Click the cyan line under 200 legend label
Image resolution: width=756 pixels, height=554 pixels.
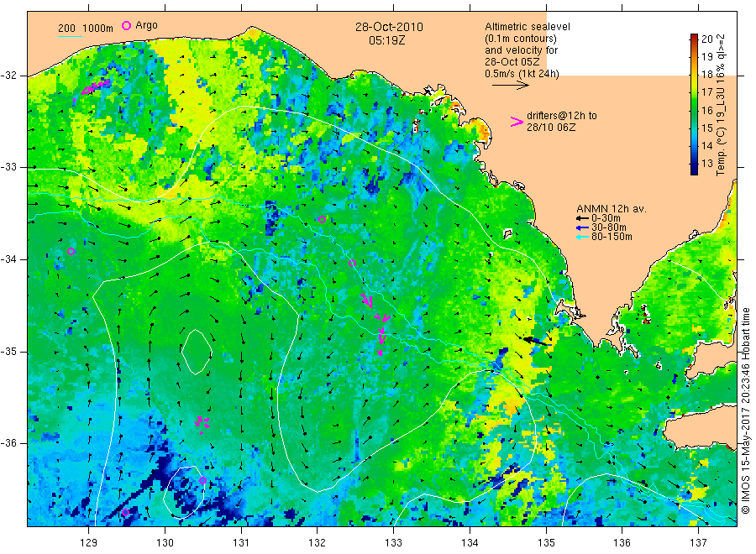click(70, 35)
